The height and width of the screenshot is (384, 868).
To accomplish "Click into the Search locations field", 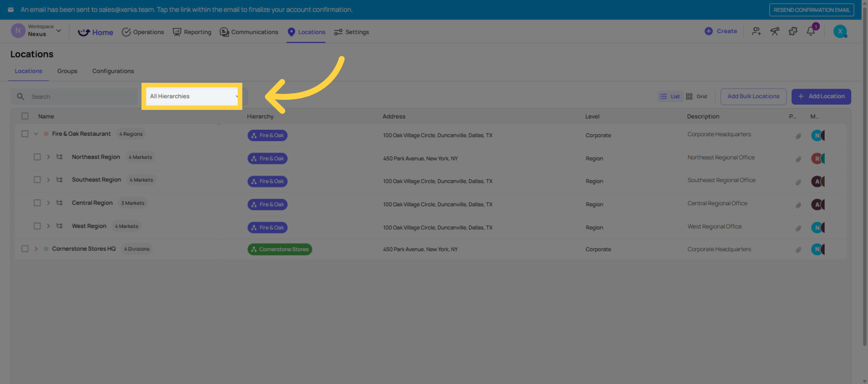I will pyautogui.click(x=81, y=97).
